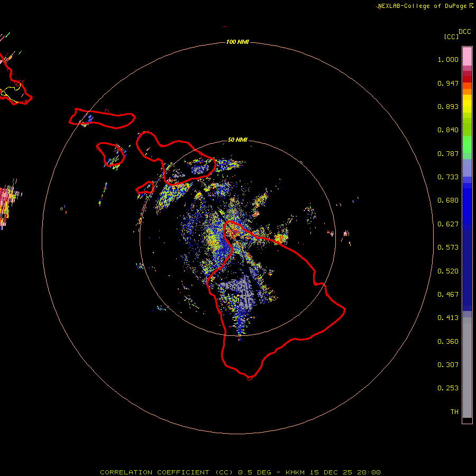Click the Correlation Coefficient KHKM caption at bottom

click(240, 472)
